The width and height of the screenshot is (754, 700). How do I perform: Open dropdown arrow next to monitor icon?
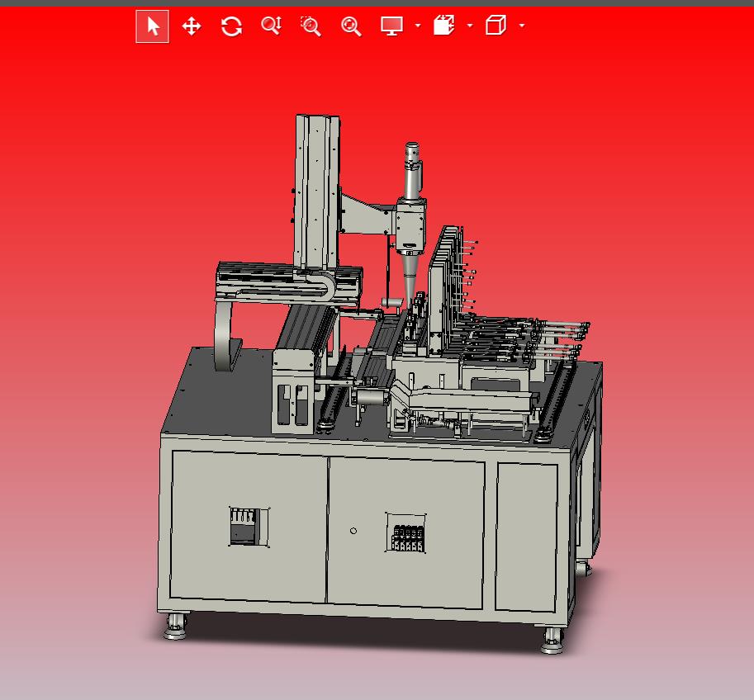pyautogui.click(x=418, y=26)
